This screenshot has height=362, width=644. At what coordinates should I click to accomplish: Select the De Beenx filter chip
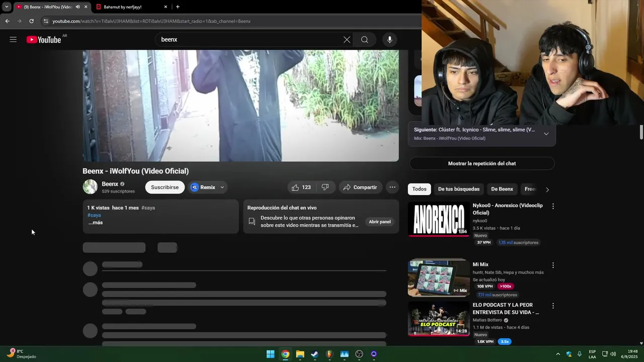coord(502,189)
